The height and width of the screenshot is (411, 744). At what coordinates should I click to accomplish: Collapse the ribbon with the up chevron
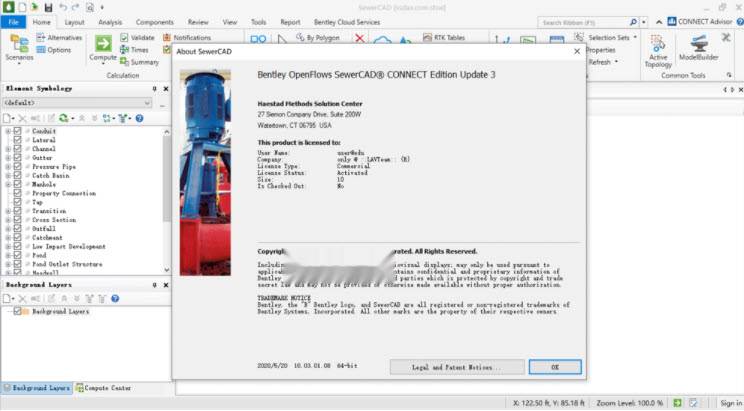(x=659, y=22)
